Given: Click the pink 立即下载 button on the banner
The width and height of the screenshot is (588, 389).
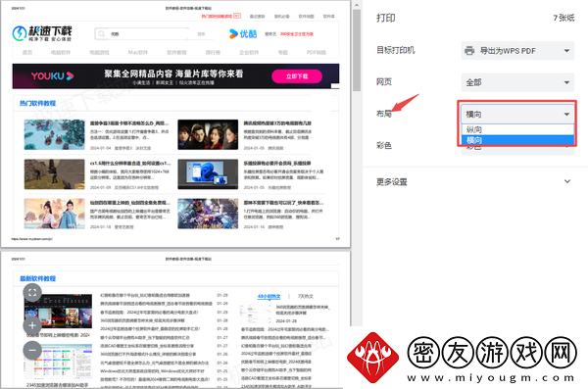Looking at the screenshot, I should tap(297, 76).
